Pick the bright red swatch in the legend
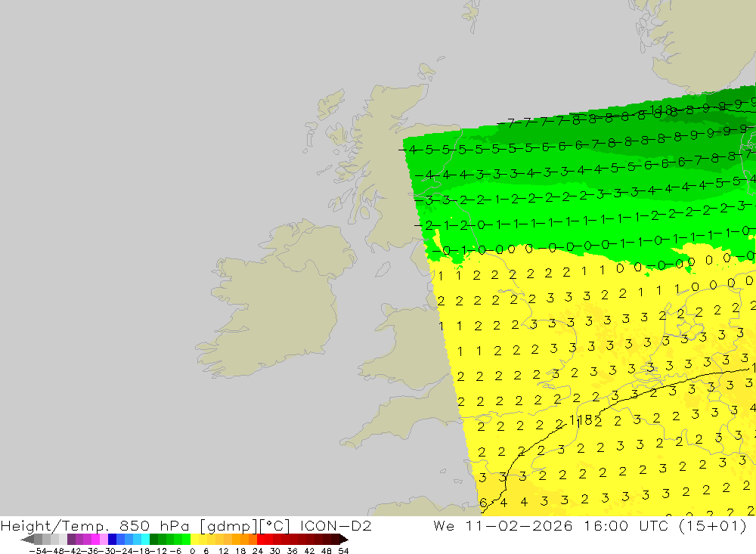756x554 pixels. (261, 540)
